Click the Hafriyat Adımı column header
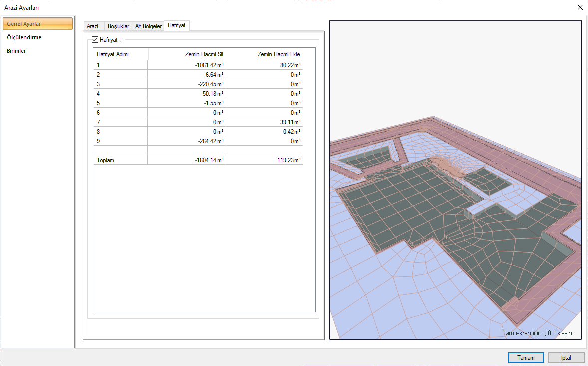Viewport: 588px width, 366px height. 120,54
